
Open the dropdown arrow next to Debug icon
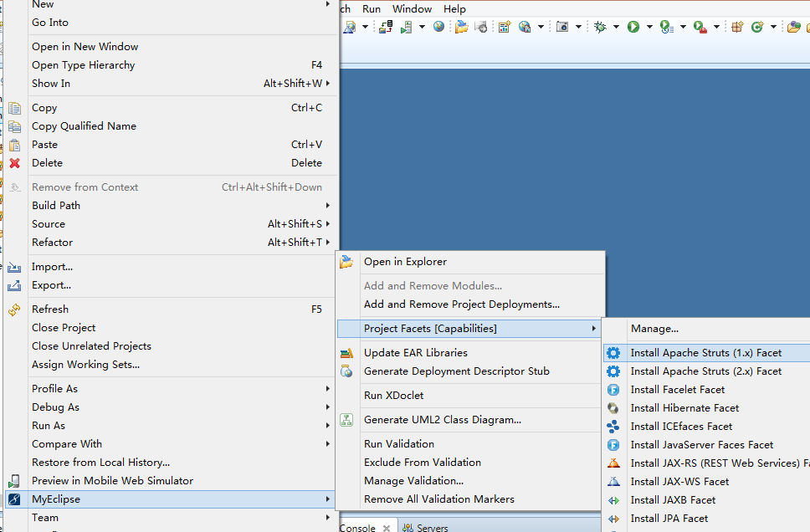[616, 27]
